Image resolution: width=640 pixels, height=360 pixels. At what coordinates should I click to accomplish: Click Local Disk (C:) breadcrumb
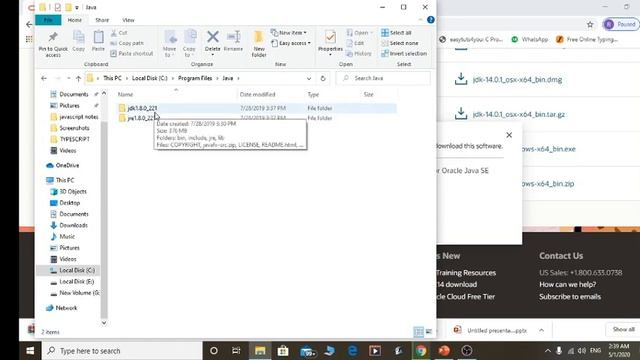point(149,78)
